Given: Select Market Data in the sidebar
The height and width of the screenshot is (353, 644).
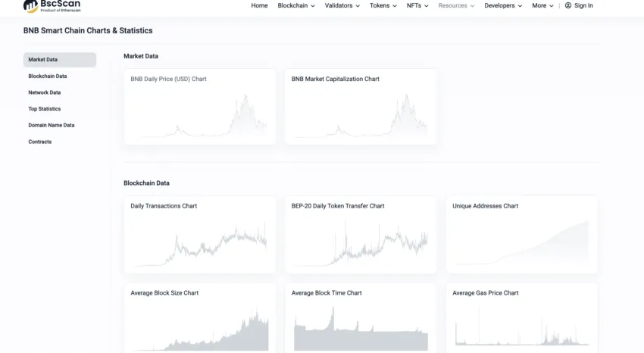Looking at the screenshot, I should 43,60.
